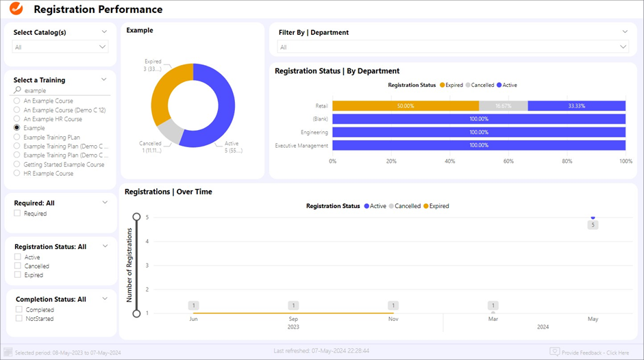Click the Provide Feedback - Click Here link

click(595, 352)
